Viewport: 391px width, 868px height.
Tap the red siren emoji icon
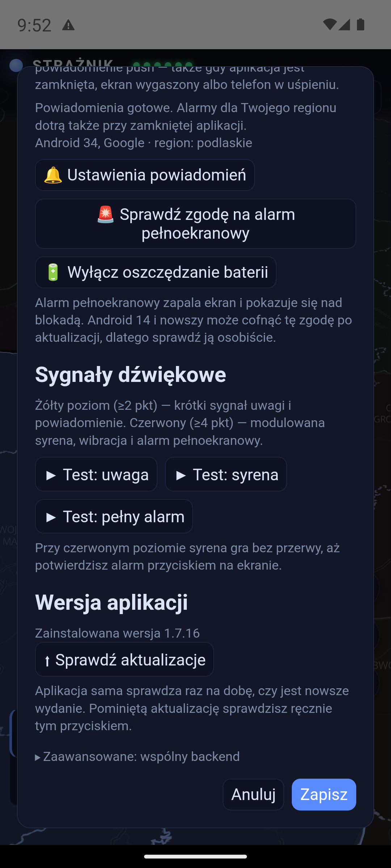pos(106,214)
